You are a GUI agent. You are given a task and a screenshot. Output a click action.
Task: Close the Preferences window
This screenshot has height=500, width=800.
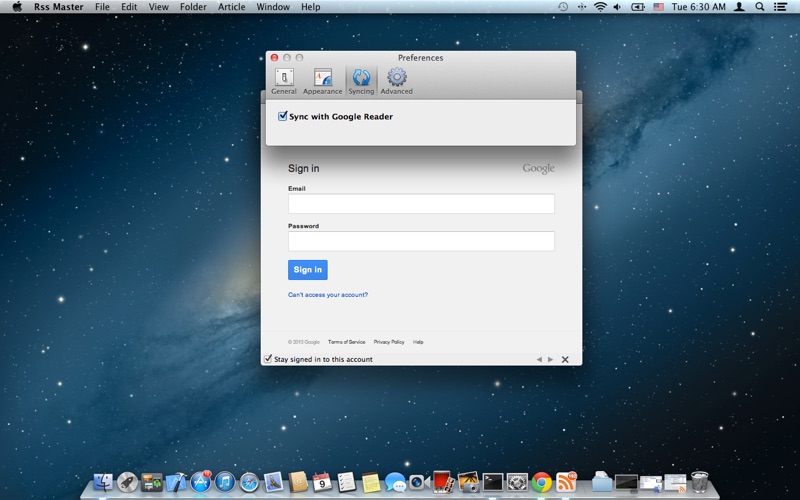274,58
